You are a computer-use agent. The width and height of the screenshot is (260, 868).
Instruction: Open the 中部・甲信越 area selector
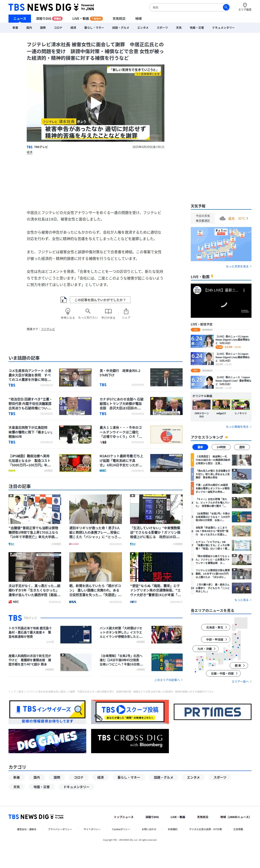pos(216,639)
